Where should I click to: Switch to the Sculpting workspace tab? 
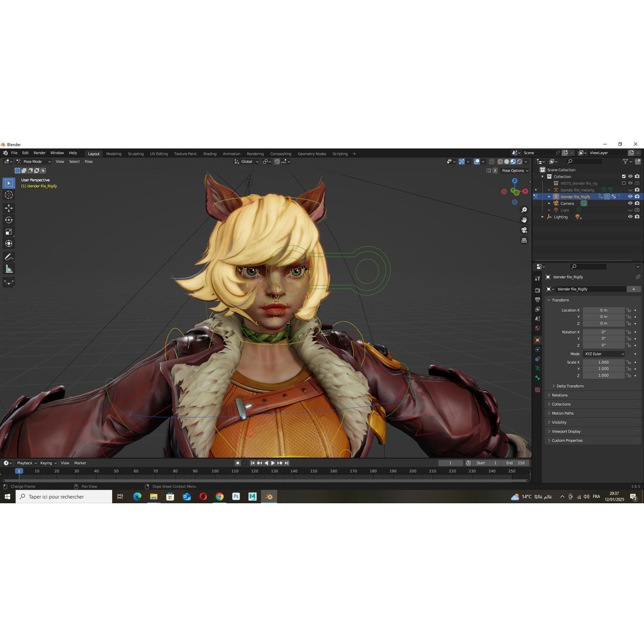[x=135, y=154]
